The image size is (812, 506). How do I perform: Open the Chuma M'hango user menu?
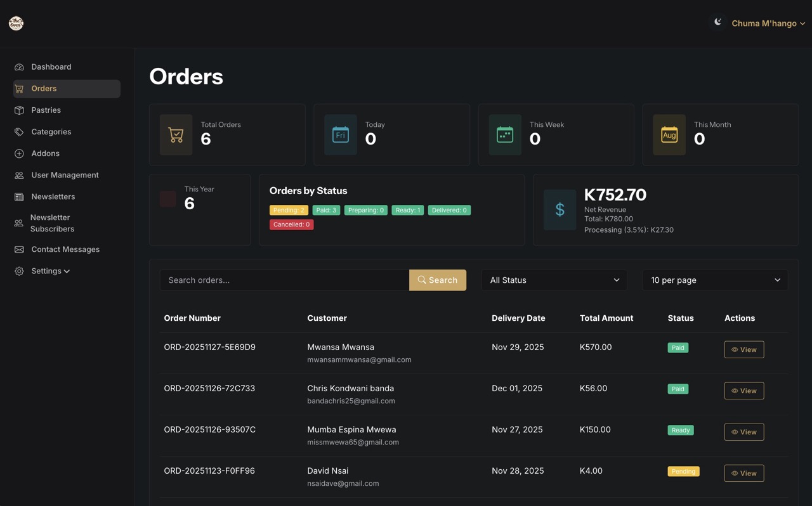pos(768,23)
